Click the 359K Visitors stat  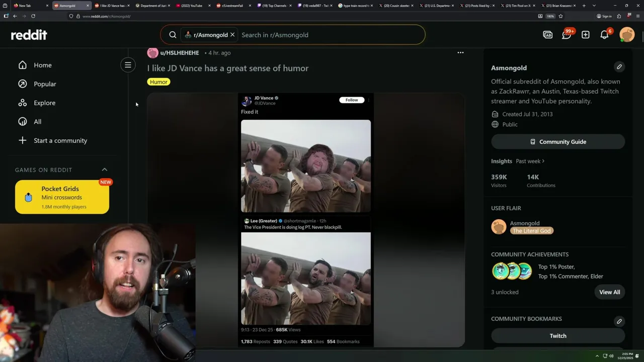click(x=499, y=181)
